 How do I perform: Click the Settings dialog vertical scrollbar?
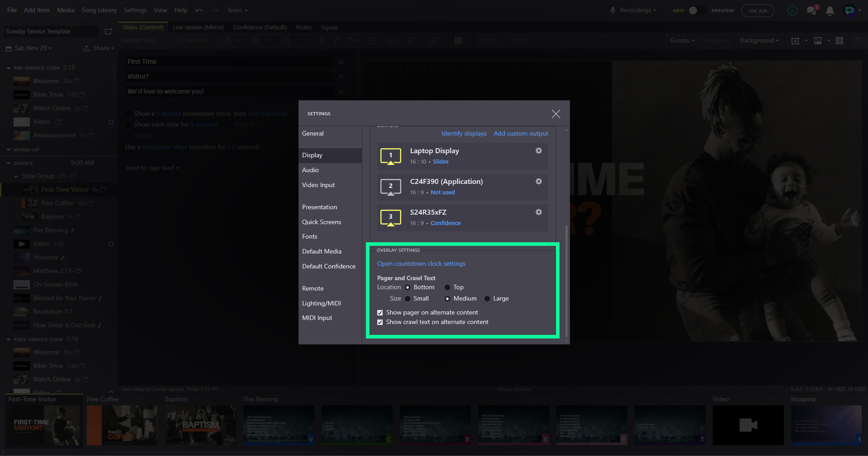tap(567, 281)
